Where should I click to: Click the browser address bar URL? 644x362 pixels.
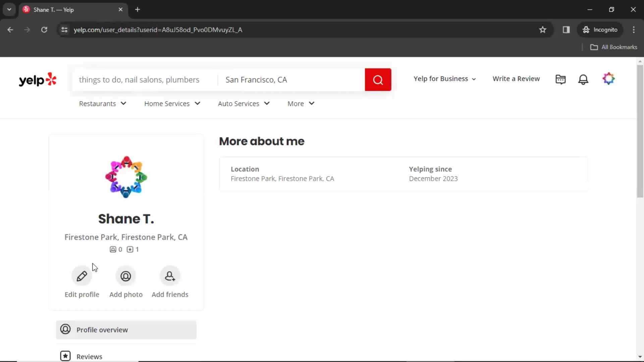click(x=158, y=30)
